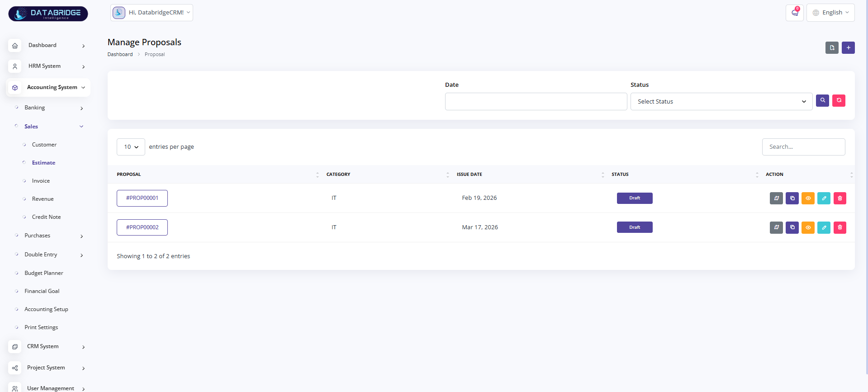Duplicate #PROP00001 with the copy icon
The width and height of the screenshot is (868, 392).
pos(792,198)
